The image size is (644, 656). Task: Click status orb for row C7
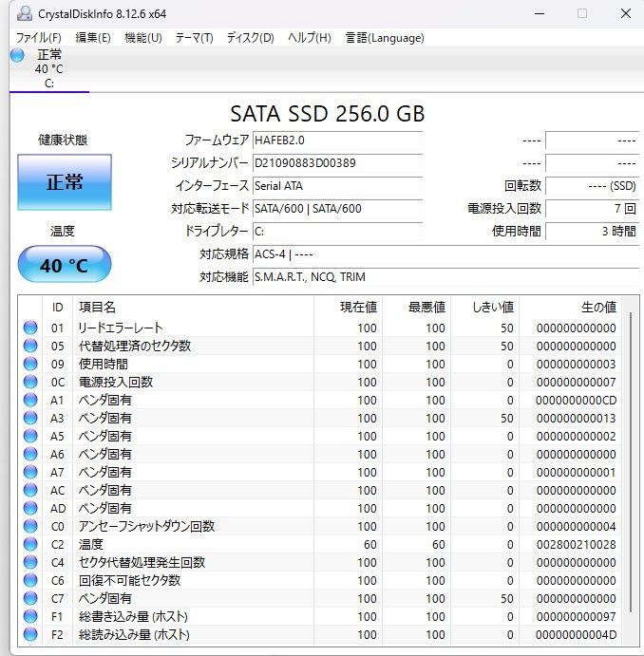point(30,598)
